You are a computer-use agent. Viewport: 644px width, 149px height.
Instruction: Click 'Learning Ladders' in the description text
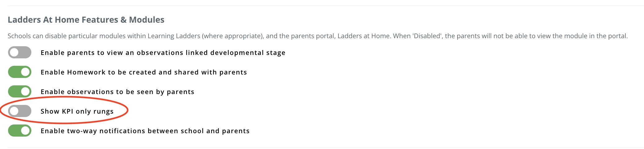[x=174, y=36]
